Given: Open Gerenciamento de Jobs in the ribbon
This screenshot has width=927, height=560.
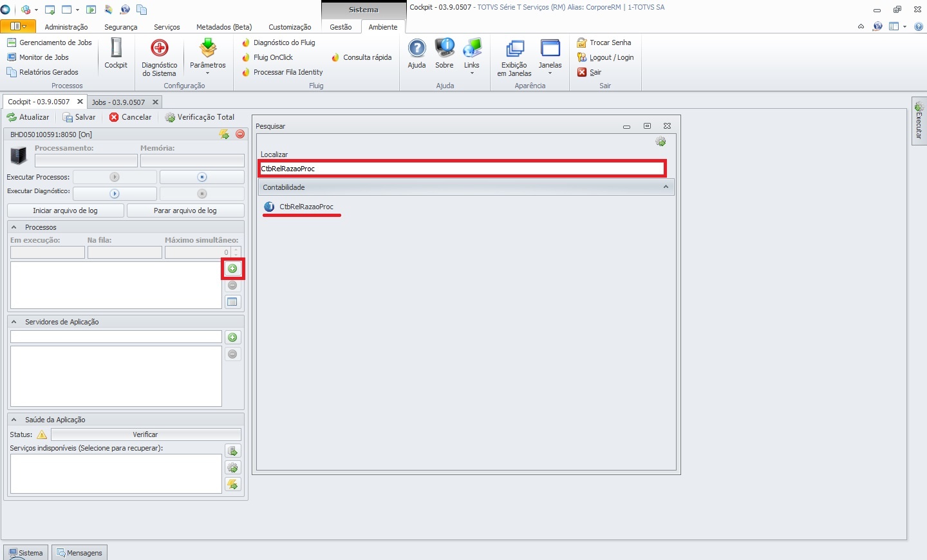Looking at the screenshot, I should click(50, 42).
